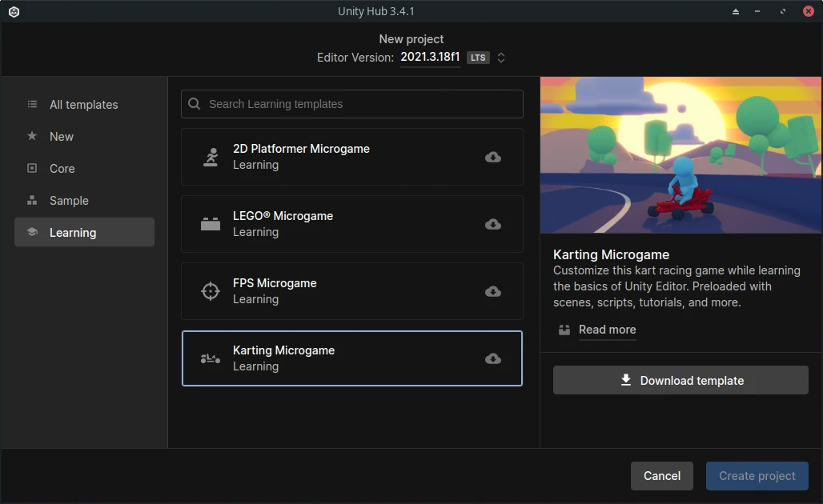Click the 2D Platformer runner icon
823x504 pixels.
tap(211, 157)
